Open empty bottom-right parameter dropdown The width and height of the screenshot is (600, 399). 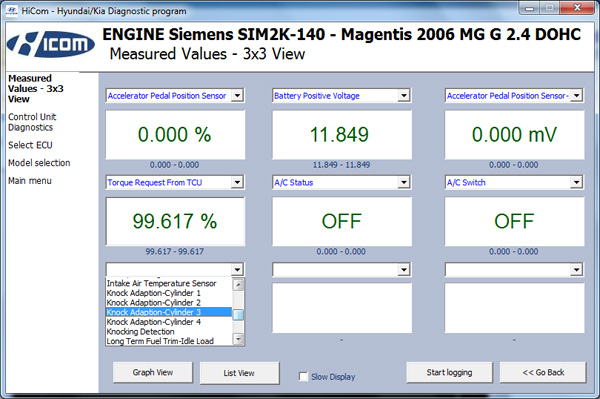point(576,269)
